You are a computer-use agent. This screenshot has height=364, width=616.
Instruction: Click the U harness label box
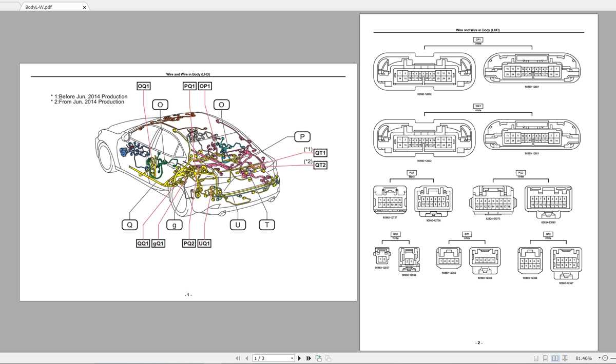pyautogui.click(x=237, y=225)
